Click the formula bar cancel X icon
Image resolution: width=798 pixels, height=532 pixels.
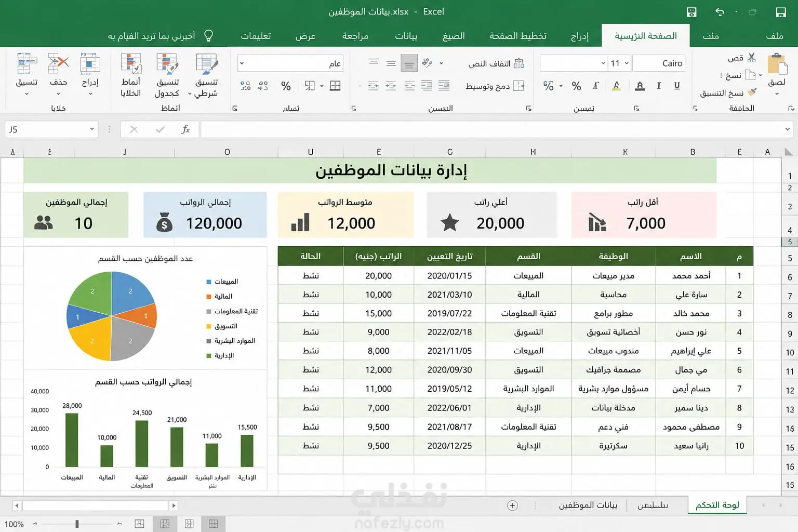tap(134, 129)
